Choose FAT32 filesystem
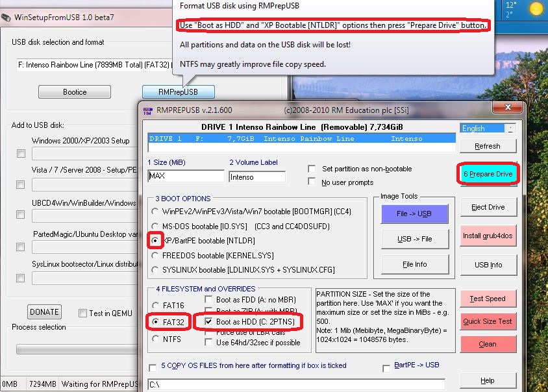 (x=156, y=322)
